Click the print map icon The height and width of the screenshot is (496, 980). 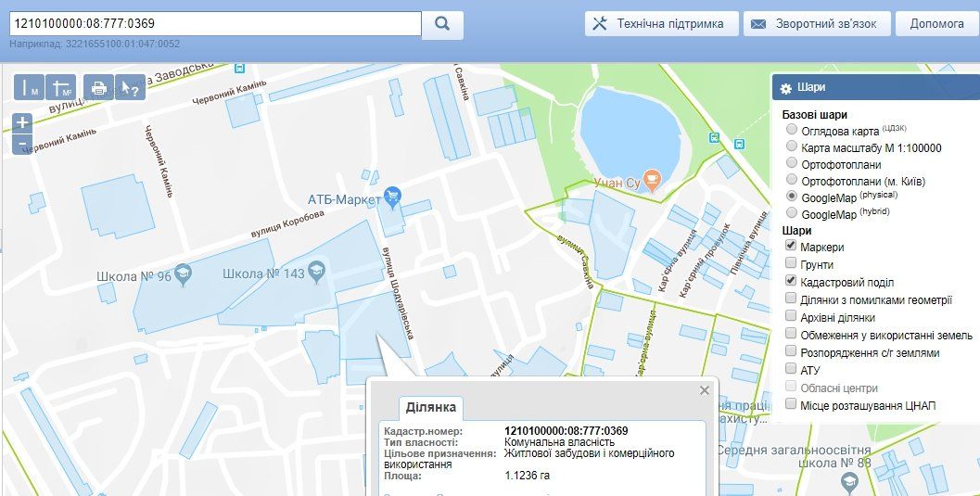(99, 87)
